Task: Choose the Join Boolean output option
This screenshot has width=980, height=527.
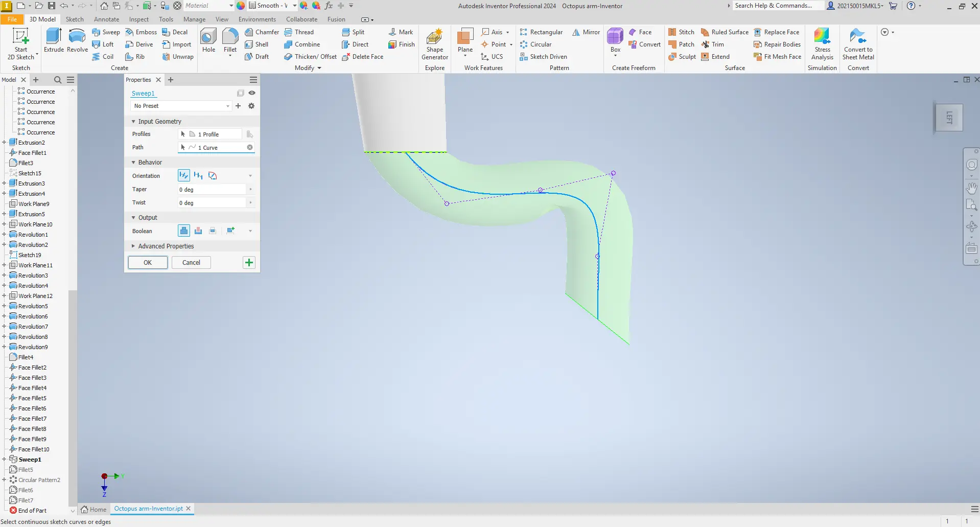Action: pos(183,231)
